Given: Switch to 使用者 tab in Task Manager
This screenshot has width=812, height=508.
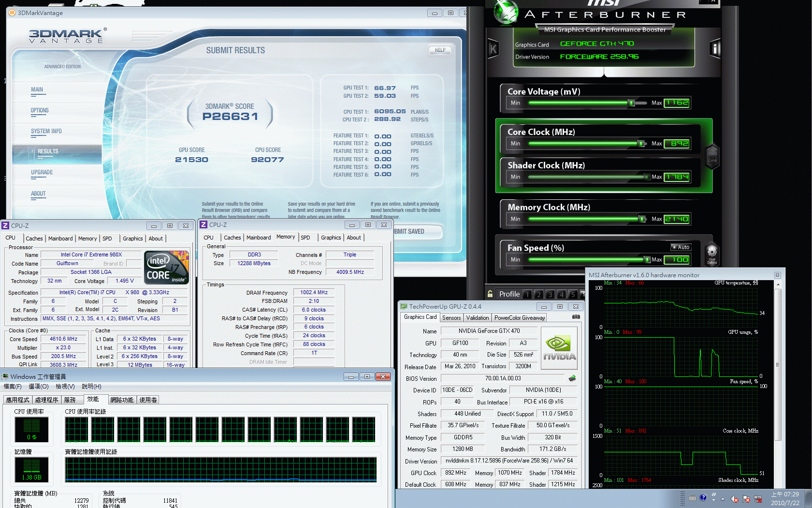Looking at the screenshot, I should pyautogui.click(x=148, y=400).
